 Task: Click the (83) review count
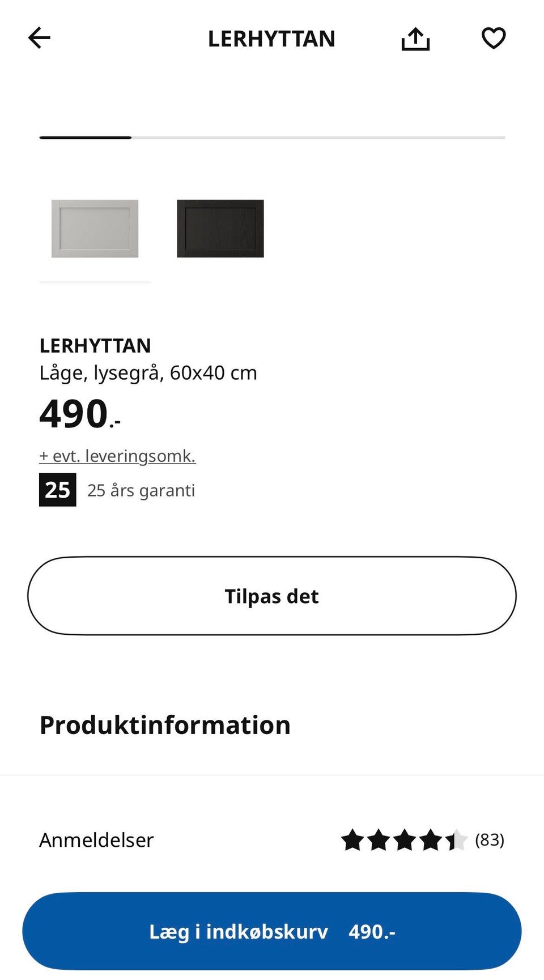pyautogui.click(x=489, y=839)
